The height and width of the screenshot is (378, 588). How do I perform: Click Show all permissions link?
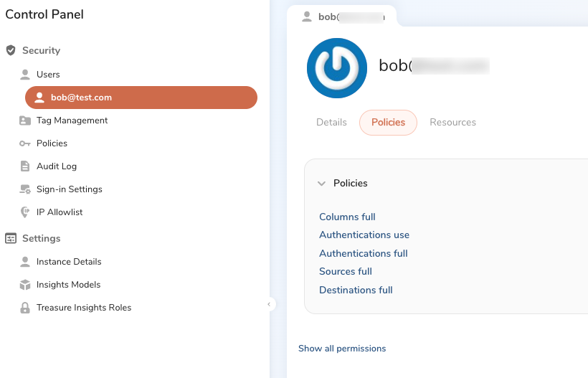click(x=342, y=349)
